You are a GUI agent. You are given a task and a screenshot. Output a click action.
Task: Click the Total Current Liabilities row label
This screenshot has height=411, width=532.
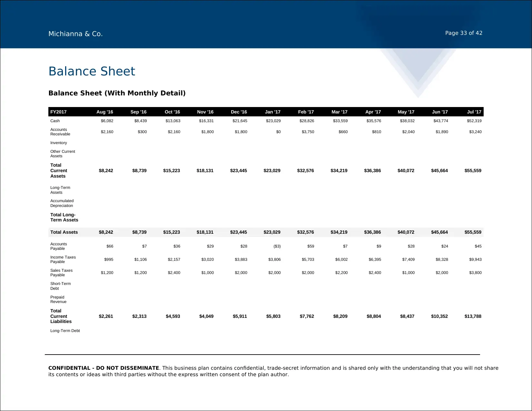(61, 316)
